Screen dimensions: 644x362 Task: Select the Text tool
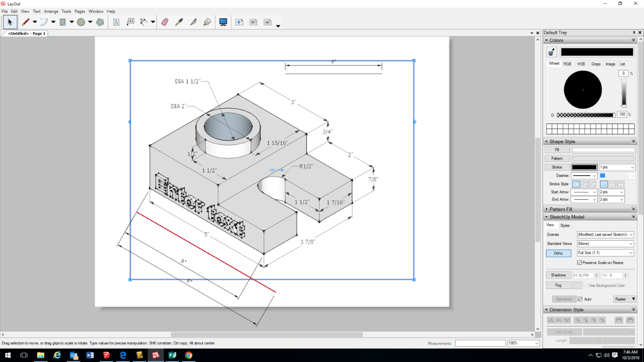(116, 22)
